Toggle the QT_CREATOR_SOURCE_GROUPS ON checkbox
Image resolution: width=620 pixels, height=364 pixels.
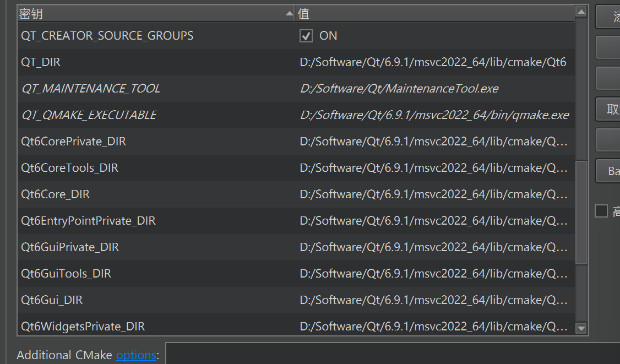[306, 36]
